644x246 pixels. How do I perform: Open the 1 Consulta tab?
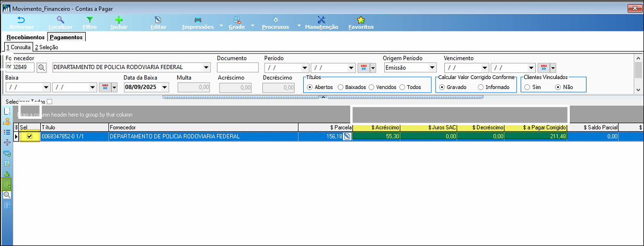pos(18,47)
